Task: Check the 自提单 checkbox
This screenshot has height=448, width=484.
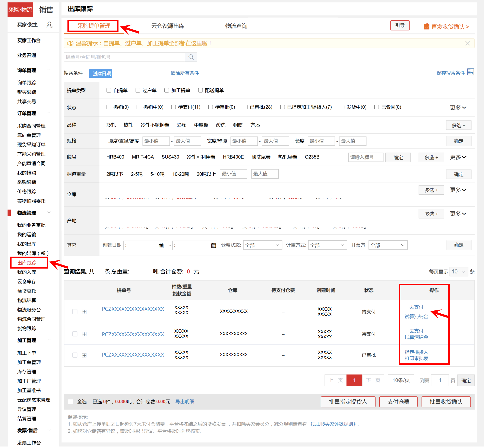Action: tap(109, 90)
